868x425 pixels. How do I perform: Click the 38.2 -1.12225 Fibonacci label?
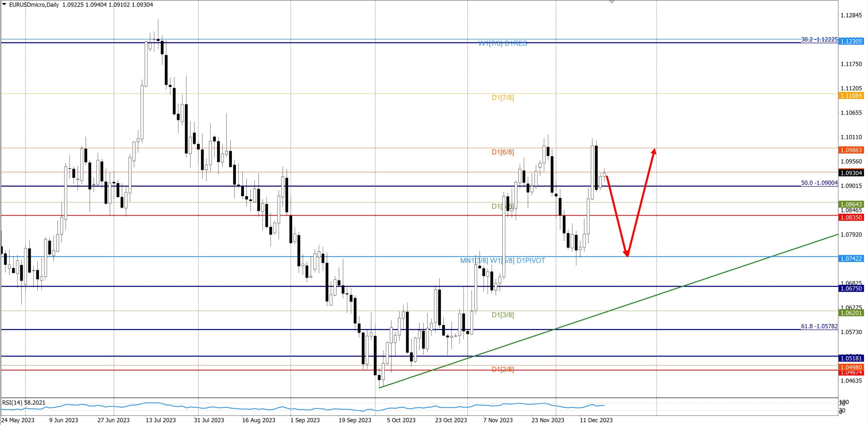pyautogui.click(x=819, y=39)
